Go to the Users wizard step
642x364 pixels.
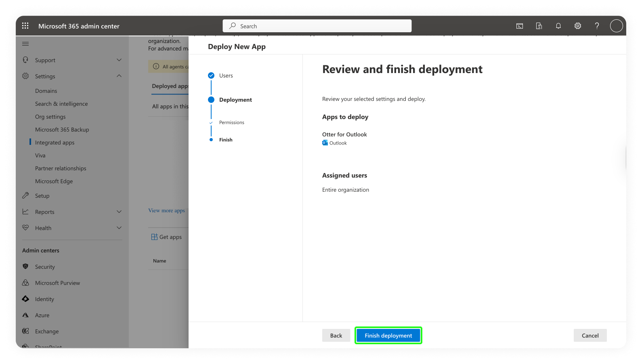226,75
